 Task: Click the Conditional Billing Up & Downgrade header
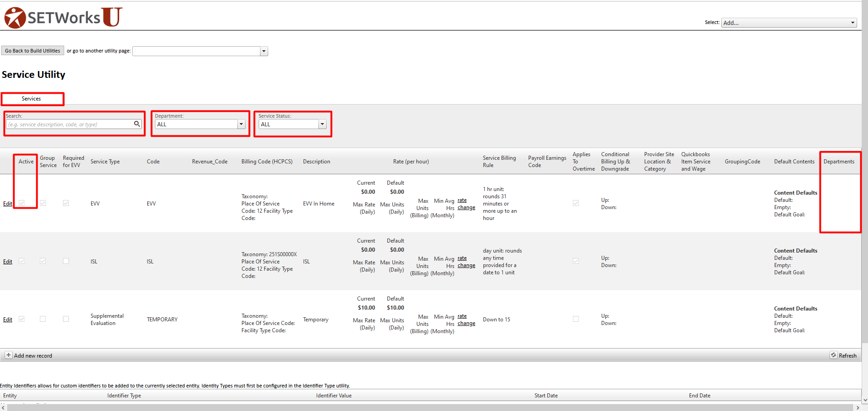(x=616, y=162)
